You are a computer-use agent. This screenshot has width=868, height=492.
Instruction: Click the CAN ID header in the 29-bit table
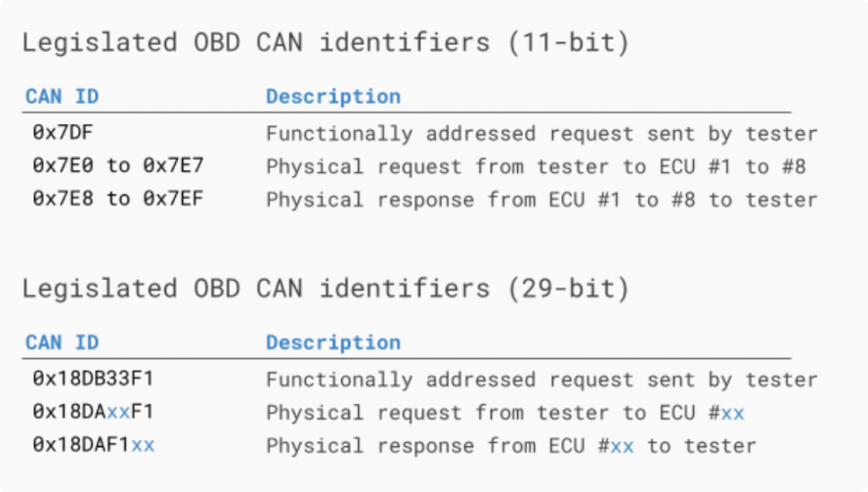coord(62,342)
